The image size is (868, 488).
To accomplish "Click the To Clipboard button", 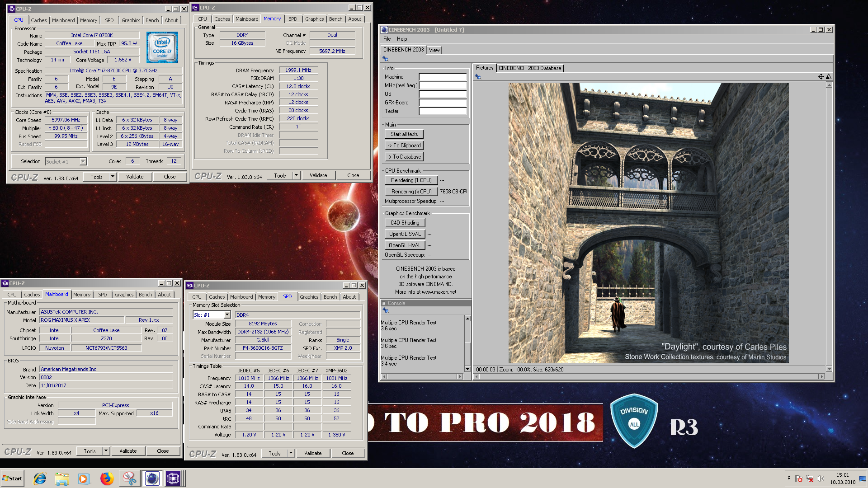I will coord(404,145).
